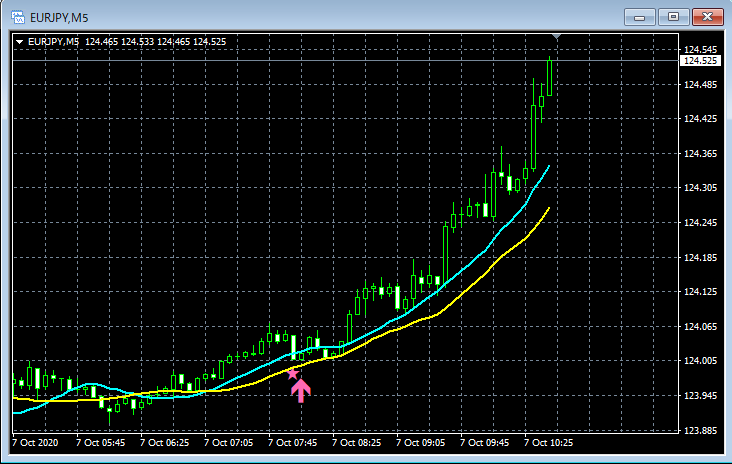Click the 124.065 price scale label
The image size is (732, 464).
coord(700,327)
